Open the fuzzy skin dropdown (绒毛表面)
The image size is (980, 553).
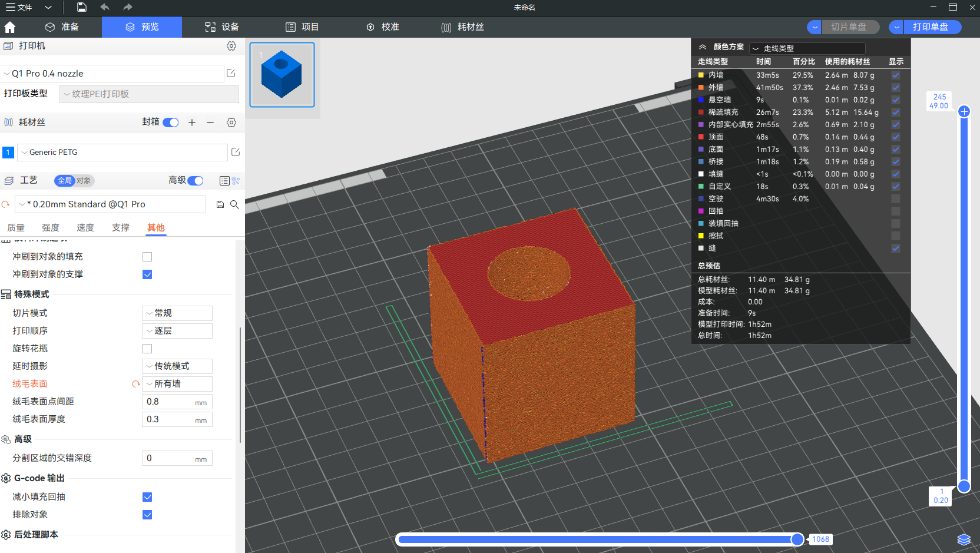177,384
